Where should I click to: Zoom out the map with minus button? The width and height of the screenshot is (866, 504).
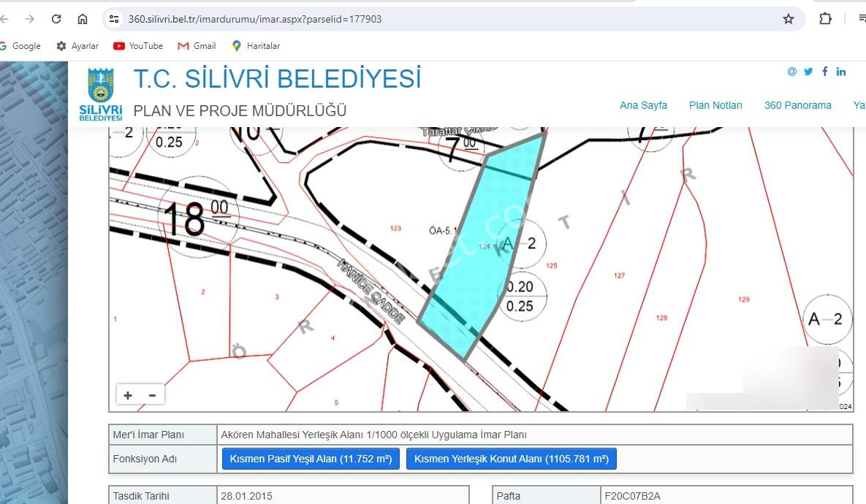click(x=153, y=394)
